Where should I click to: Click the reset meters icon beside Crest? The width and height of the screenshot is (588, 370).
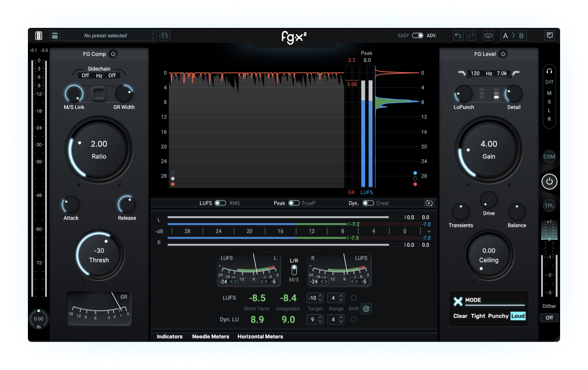429,203
